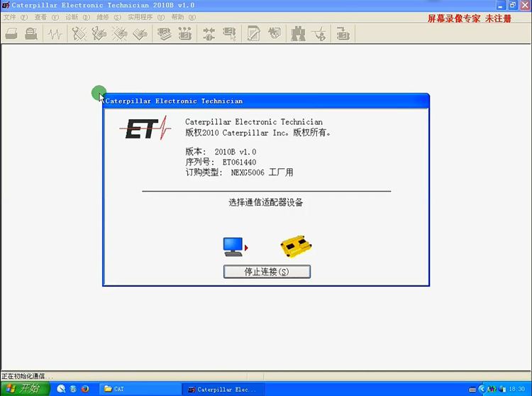This screenshot has width=532, height=396.
Task: Select the CAT folder taskbar button
Action: tap(140, 389)
